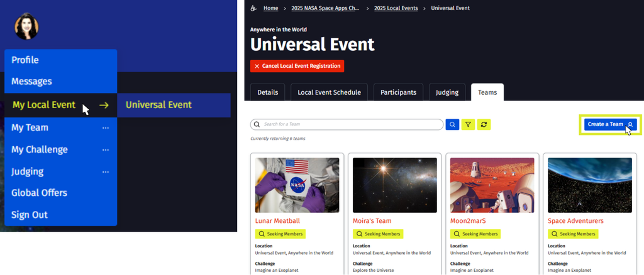Open 2025 Local Events breadcrumb link
Screen dimensions: 644x275
(396, 8)
